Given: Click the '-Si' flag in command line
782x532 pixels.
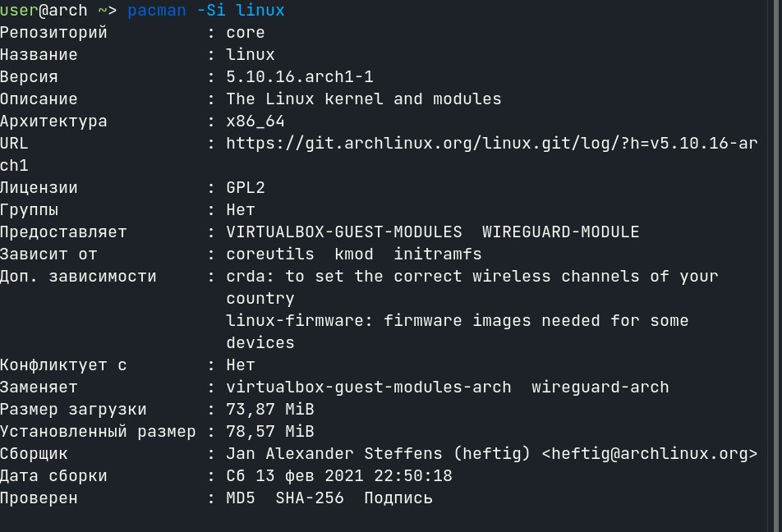Looking at the screenshot, I should coord(210,10).
